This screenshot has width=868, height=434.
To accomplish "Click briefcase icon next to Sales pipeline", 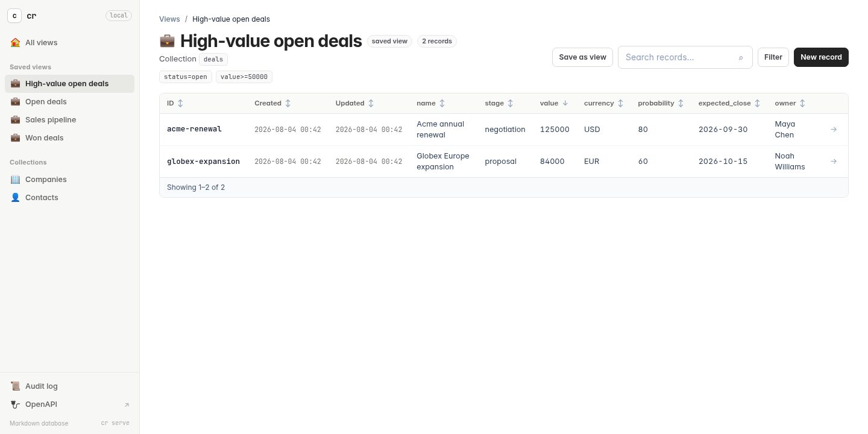I will pyautogui.click(x=15, y=120).
